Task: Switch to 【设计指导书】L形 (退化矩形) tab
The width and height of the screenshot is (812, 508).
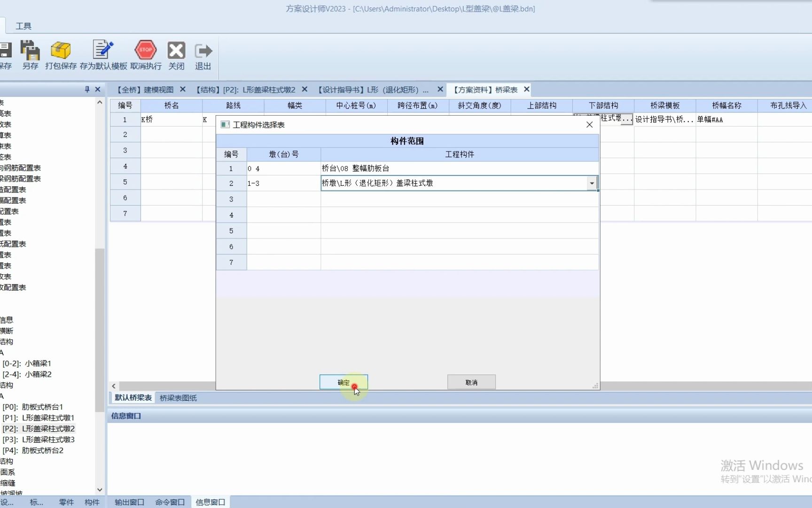Action: coord(373,90)
